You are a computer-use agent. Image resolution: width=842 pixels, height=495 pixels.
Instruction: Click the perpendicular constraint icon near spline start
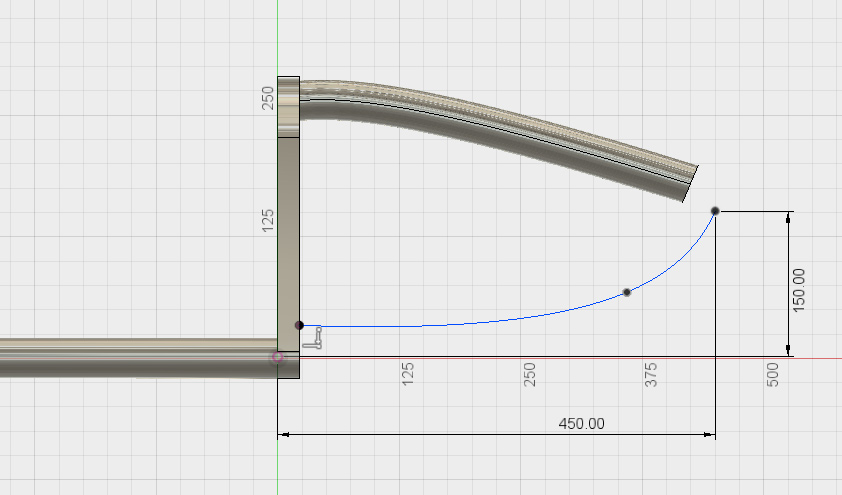[316, 338]
